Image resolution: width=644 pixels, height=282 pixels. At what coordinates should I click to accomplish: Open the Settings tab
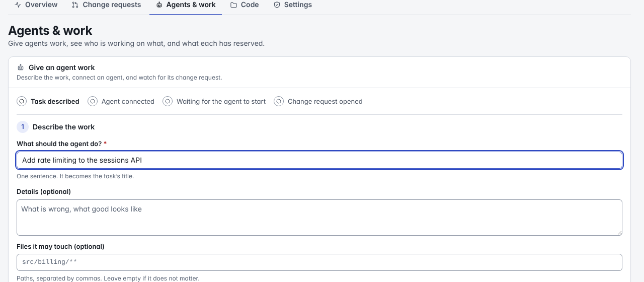click(x=292, y=5)
